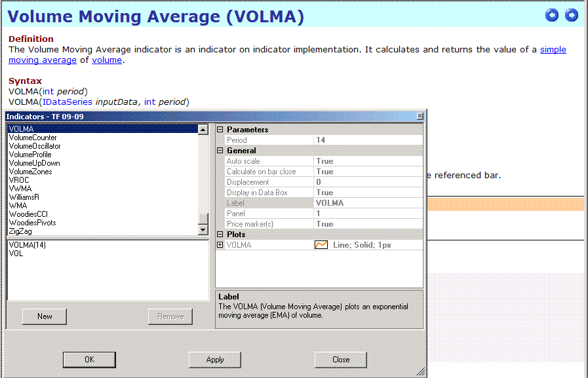Click Display in Data Box value

pos(368,193)
